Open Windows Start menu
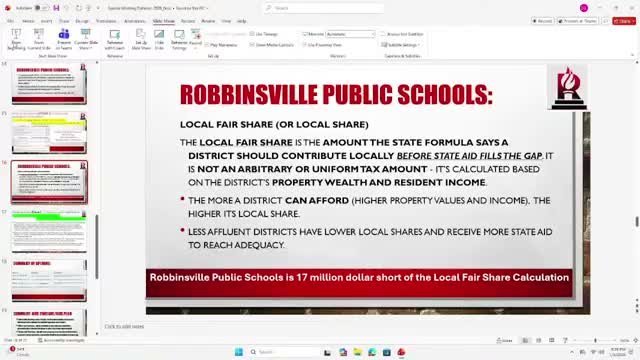This screenshot has width=640, height=360. pyautogui.click(x=239, y=352)
